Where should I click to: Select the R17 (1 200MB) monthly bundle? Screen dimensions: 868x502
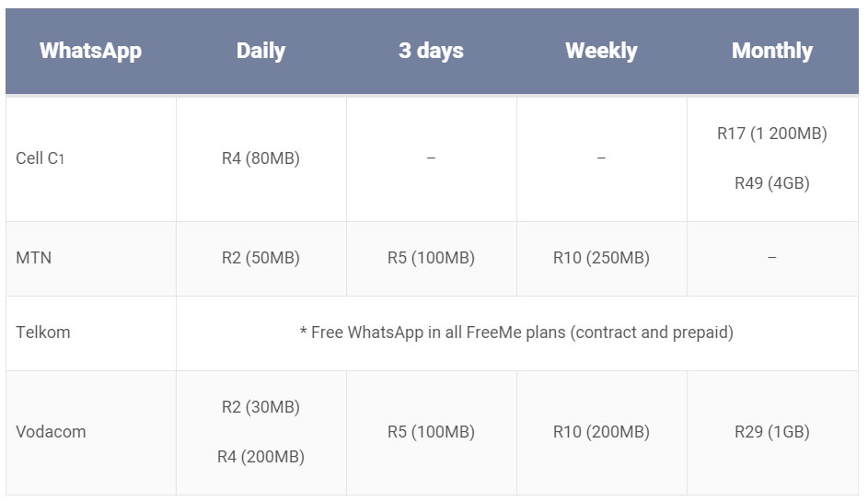pos(771,134)
